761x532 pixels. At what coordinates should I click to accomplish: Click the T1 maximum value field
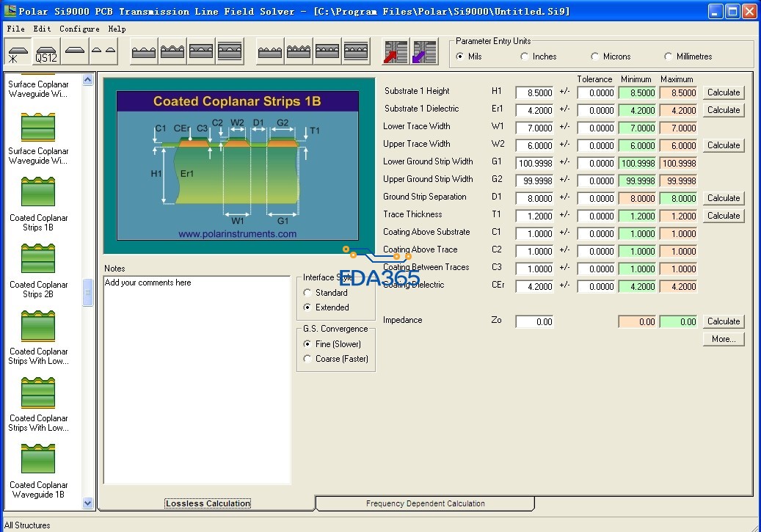tap(679, 216)
